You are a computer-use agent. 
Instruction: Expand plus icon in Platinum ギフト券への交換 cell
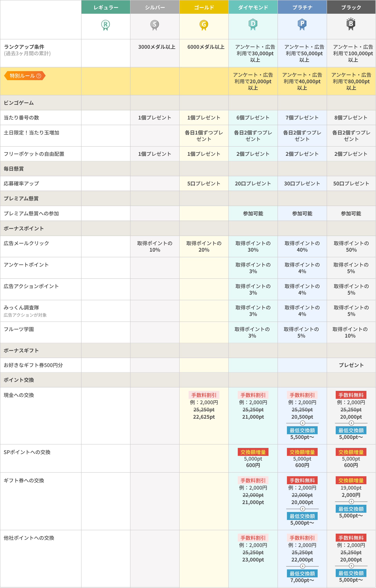click(x=302, y=509)
